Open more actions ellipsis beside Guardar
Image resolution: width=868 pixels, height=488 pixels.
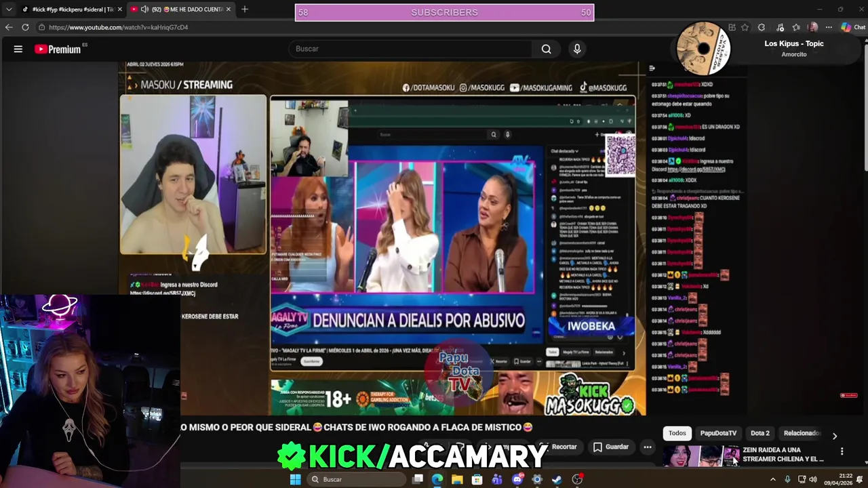click(648, 447)
